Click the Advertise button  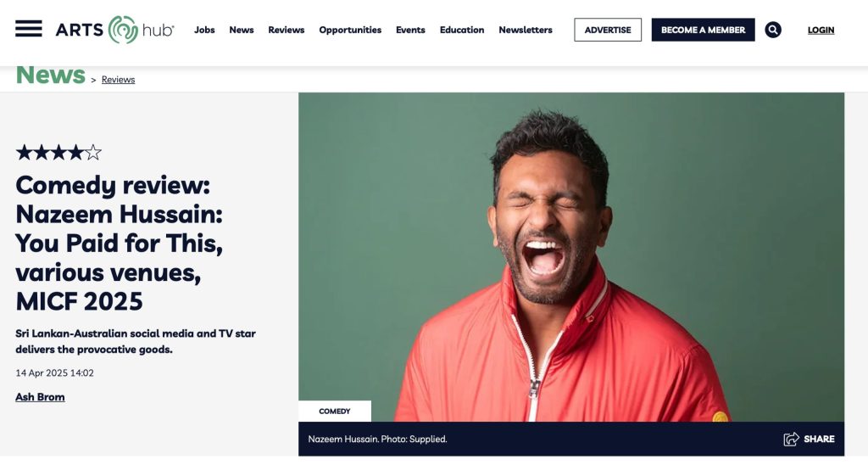607,30
